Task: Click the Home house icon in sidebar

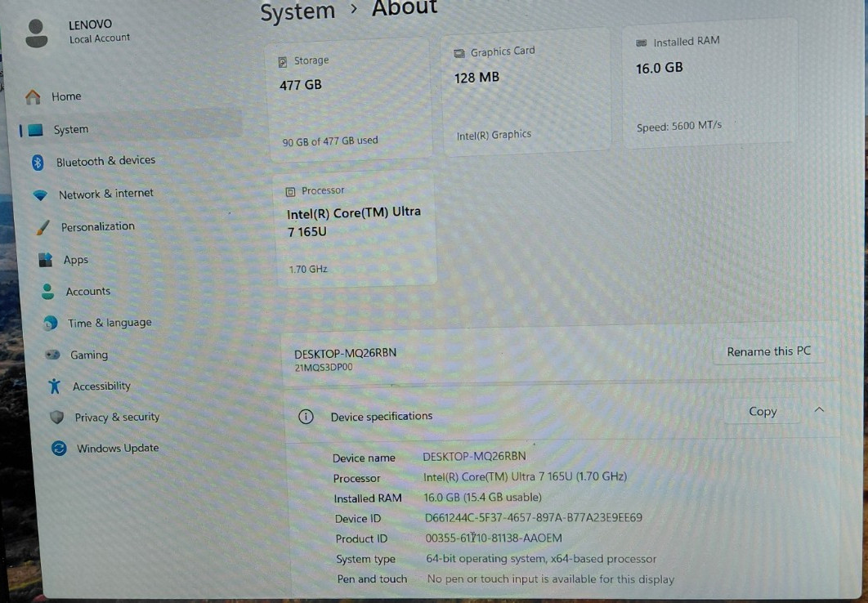Action: coord(33,96)
